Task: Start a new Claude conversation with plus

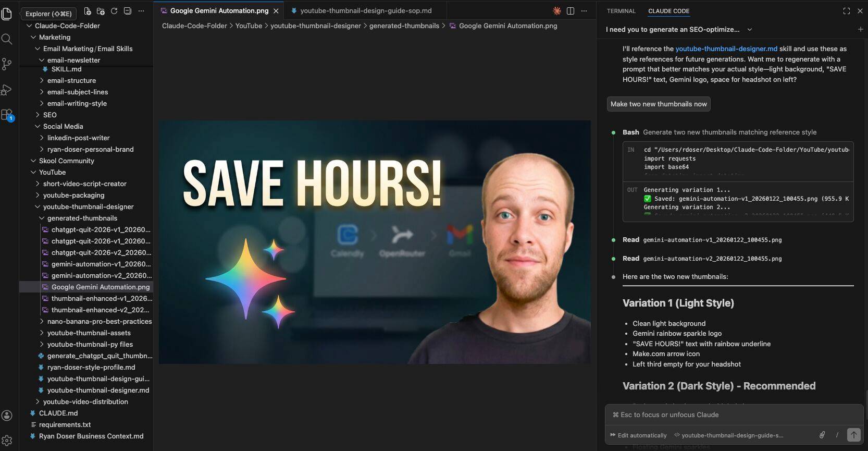Action: pyautogui.click(x=860, y=30)
